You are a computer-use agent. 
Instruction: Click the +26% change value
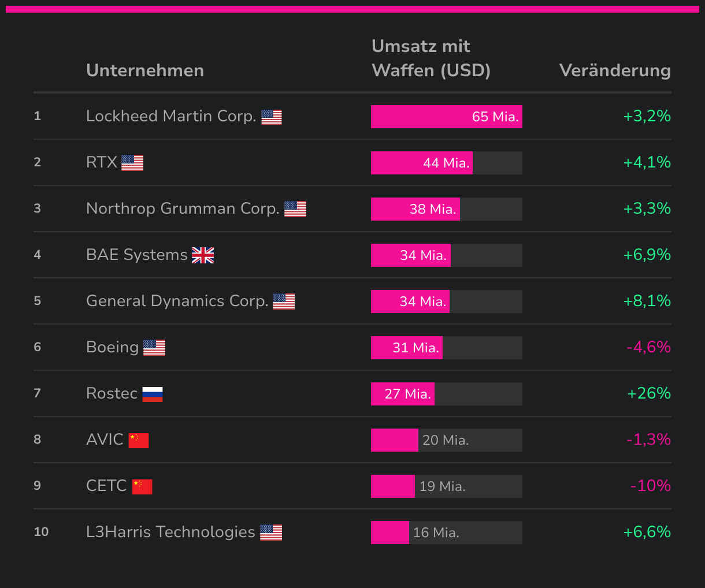(x=649, y=393)
